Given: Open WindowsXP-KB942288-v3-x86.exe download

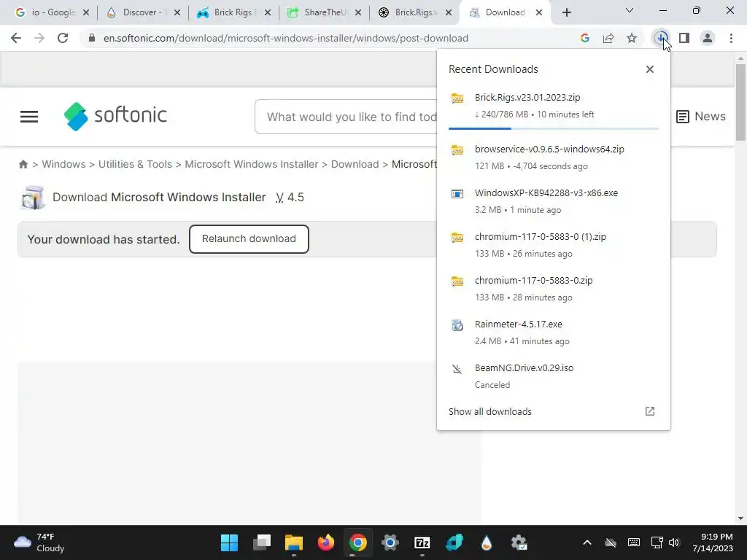Looking at the screenshot, I should 554,201.
